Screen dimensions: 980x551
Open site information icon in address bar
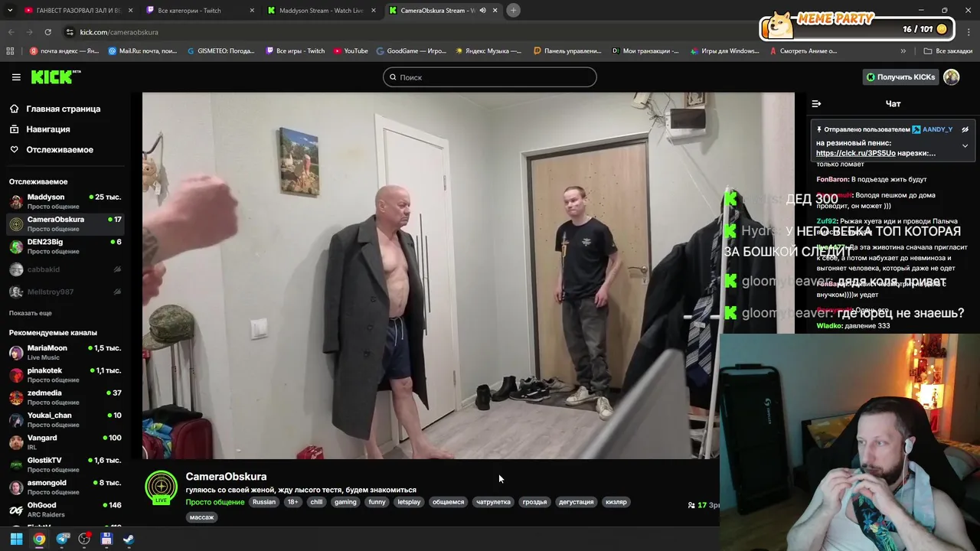coord(70,32)
